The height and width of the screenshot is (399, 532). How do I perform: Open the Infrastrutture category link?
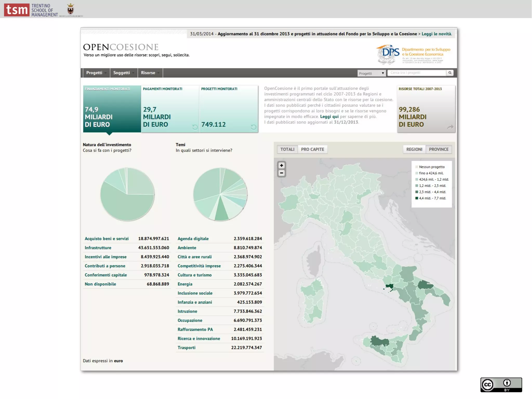point(98,248)
